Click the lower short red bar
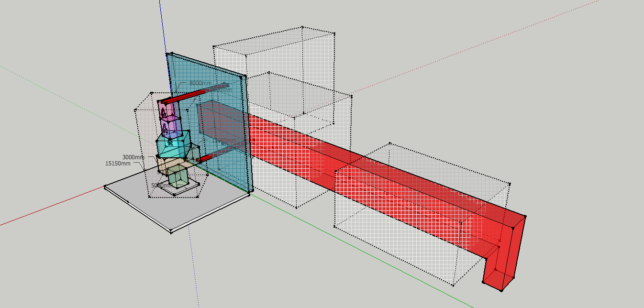644x308 pixels. pos(205,158)
